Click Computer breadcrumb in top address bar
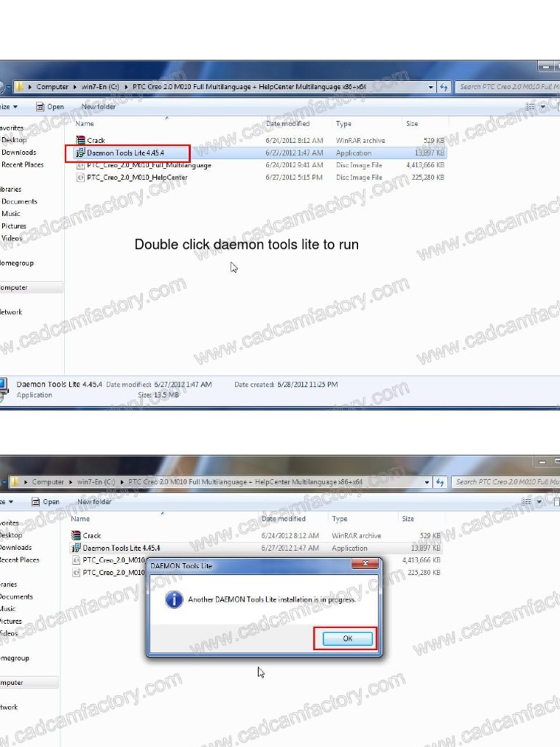 pyautogui.click(x=52, y=87)
